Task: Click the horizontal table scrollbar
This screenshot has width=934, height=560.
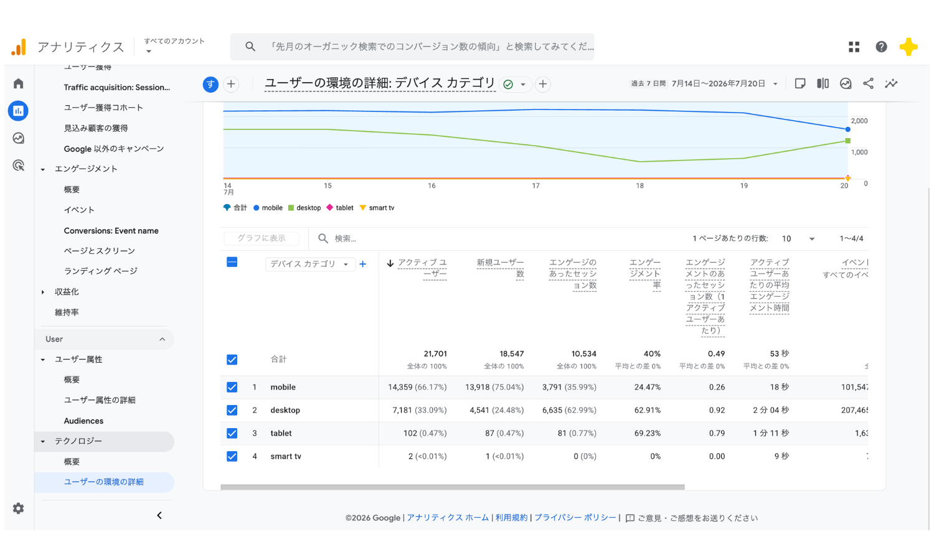Action: click(453, 487)
